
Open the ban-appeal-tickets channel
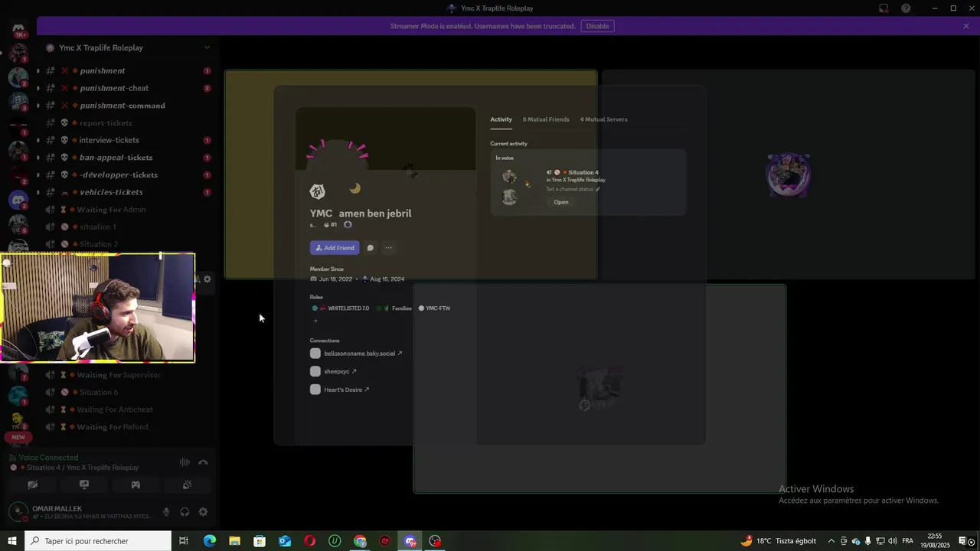click(116, 158)
